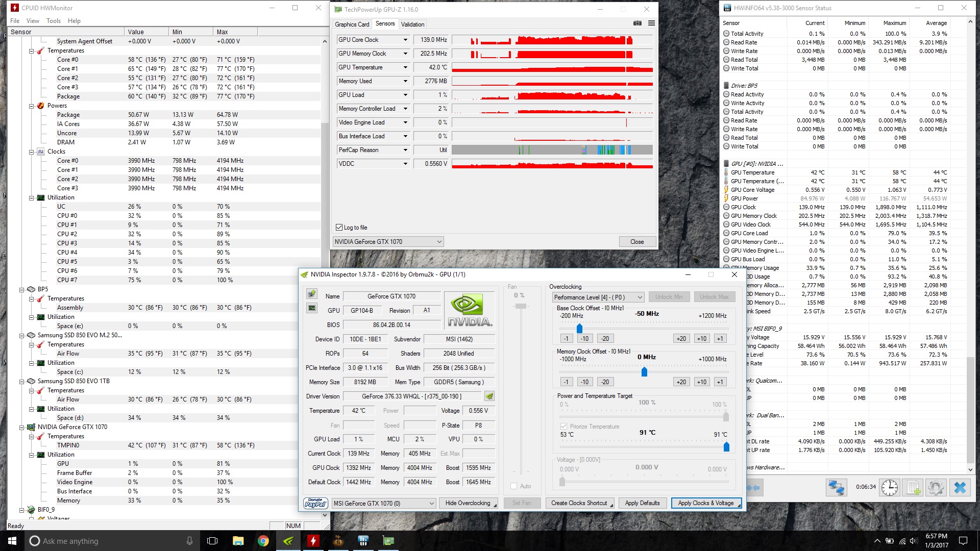Viewport: 980px width, 551px height.
Task: Collapse the Powers node in HWMonitor
Action: [x=32, y=106]
